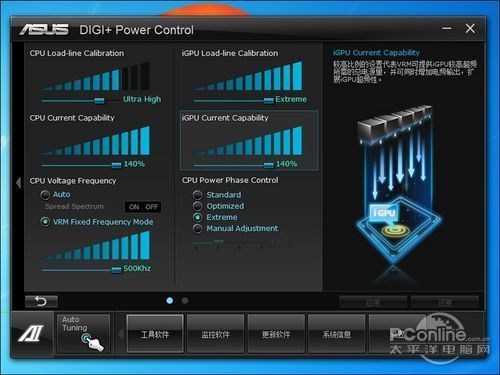This screenshot has width=500, height=375.
Task: Click the back arrow return button
Action: coord(41,301)
